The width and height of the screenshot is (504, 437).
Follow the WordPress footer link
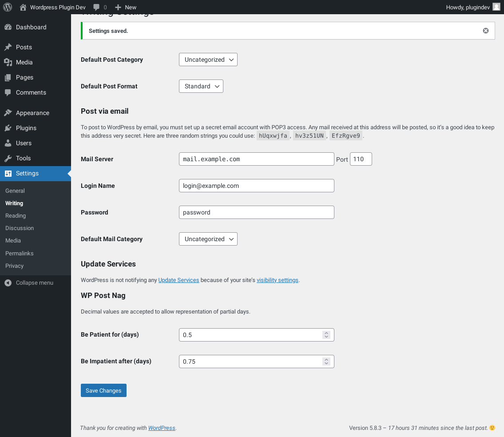162,428
